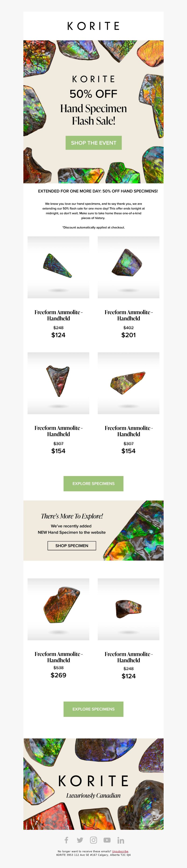Open the Freeform Ammolite title priced $269
Image resolution: width=187 pixels, height=868 pixels.
(x=58, y=657)
